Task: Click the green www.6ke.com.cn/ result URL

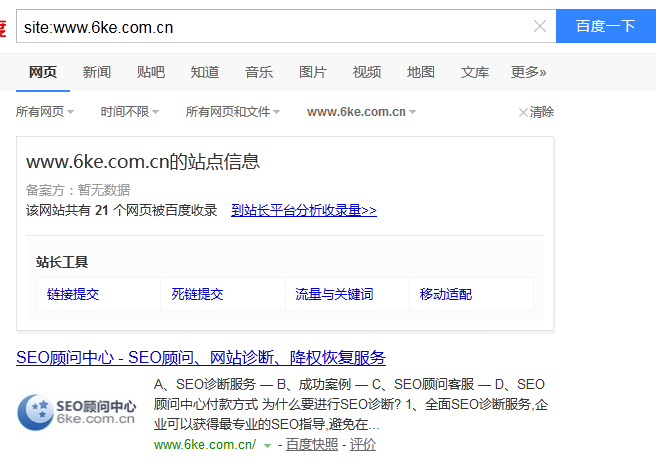Action: point(205,444)
